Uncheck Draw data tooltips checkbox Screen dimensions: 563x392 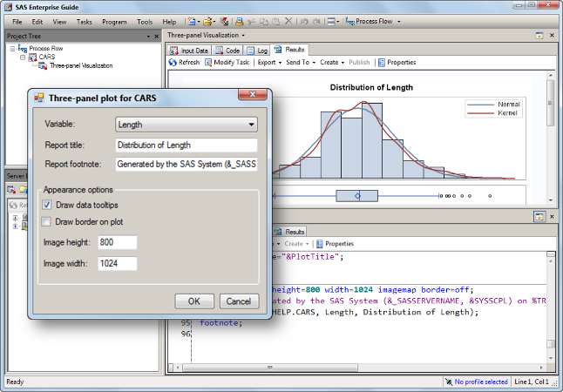point(47,205)
